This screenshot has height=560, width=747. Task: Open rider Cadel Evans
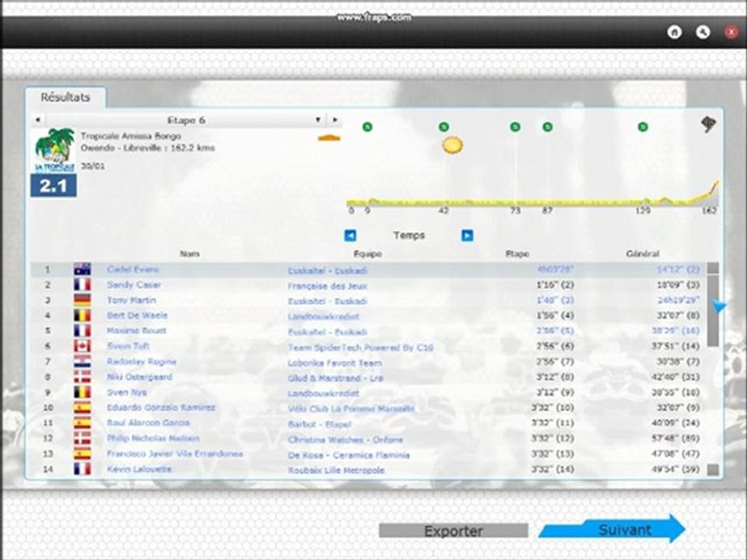pos(133,270)
